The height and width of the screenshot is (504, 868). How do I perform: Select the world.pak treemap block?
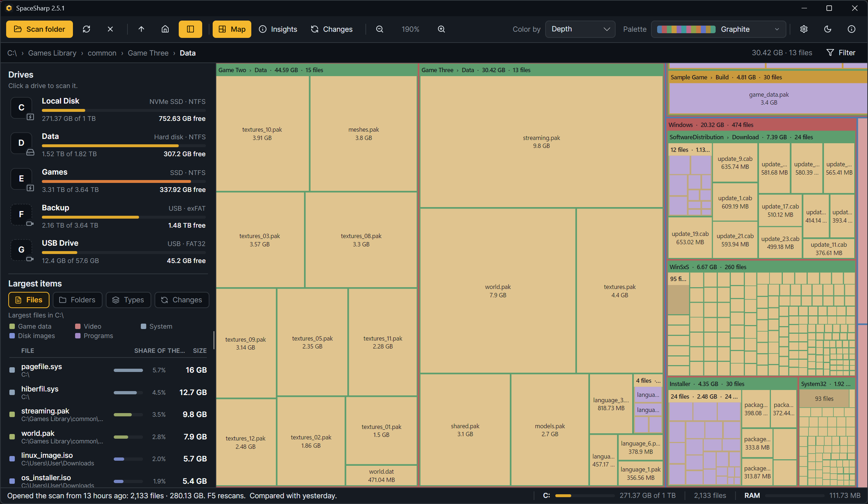point(498,291)
